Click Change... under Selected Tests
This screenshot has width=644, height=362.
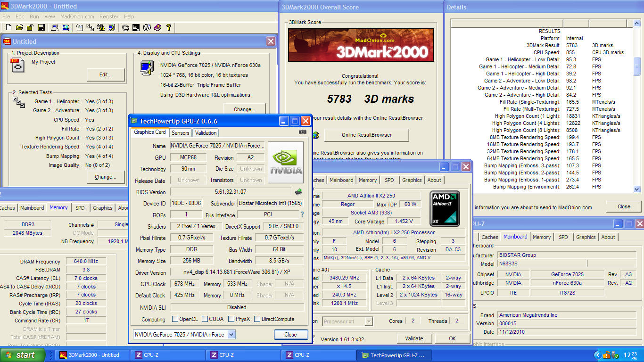coord(106,177)
